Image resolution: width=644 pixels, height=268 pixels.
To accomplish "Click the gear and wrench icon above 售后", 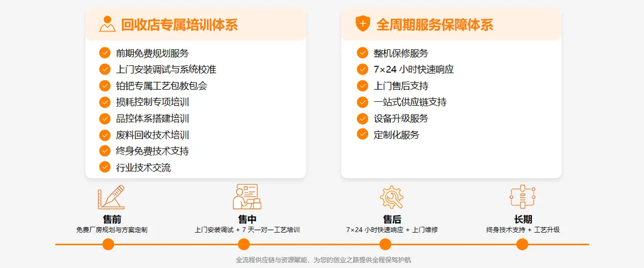I will [391, 197].
